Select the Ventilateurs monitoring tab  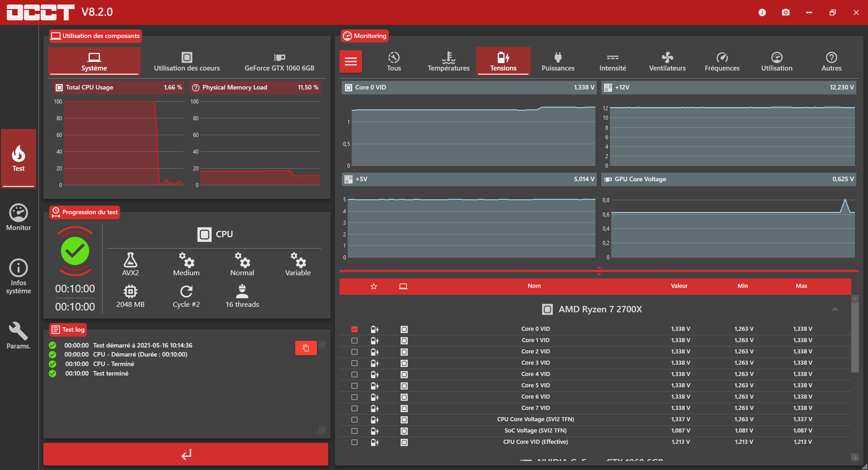pyautogui.click(x=667, y=61)
